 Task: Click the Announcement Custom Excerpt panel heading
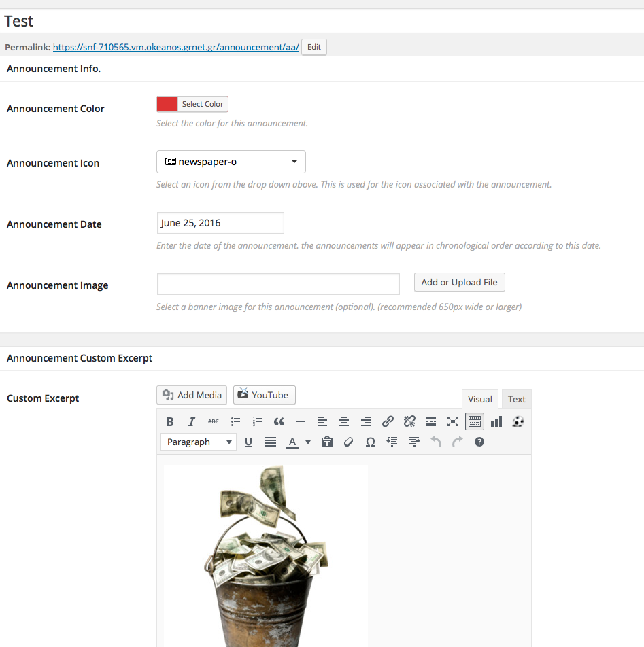pyautogui.click(x=80, y=358)
